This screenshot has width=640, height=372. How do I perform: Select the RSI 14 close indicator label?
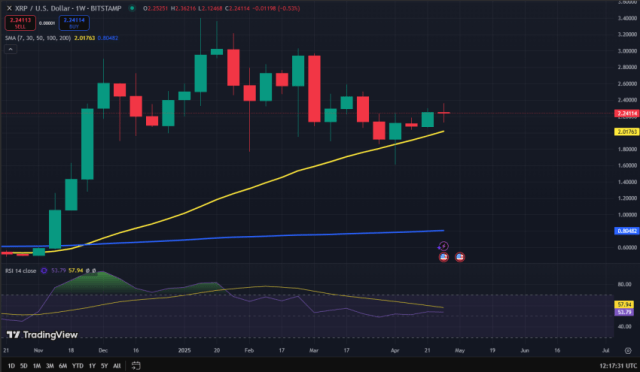(x=20, y=271)
